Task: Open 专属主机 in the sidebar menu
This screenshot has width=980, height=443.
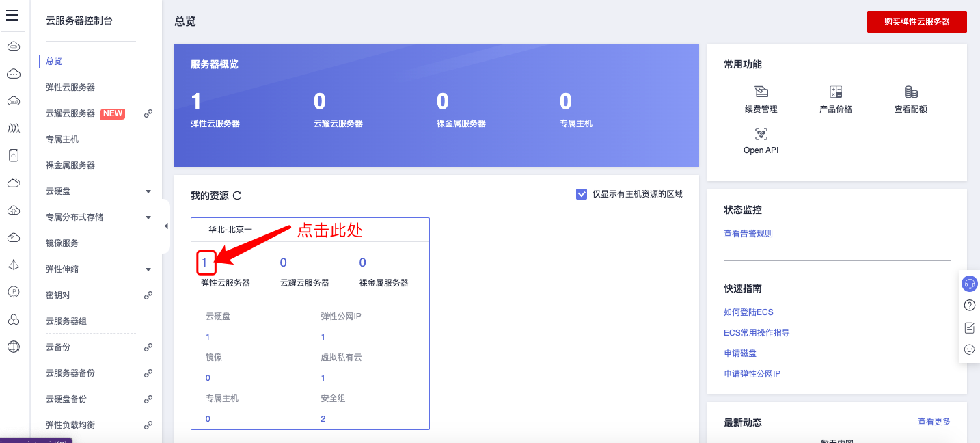Action: point(62,139)
